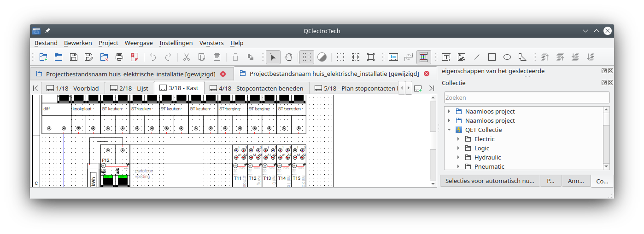The height and width of the screenshot is (234, 644).
Task: Click the print icon in toolbar
Action: coord(119,57)
